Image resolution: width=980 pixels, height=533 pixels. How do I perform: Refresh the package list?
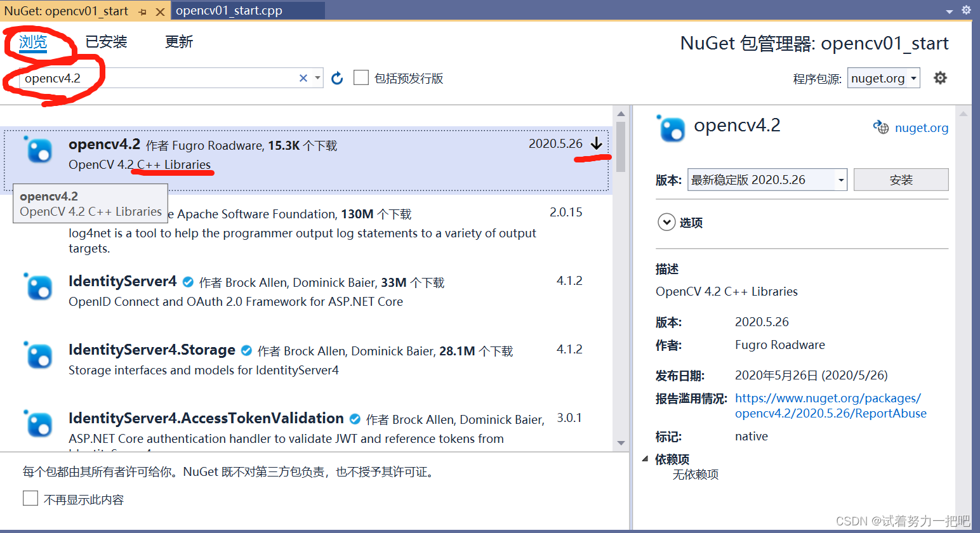tap(337, 78)
